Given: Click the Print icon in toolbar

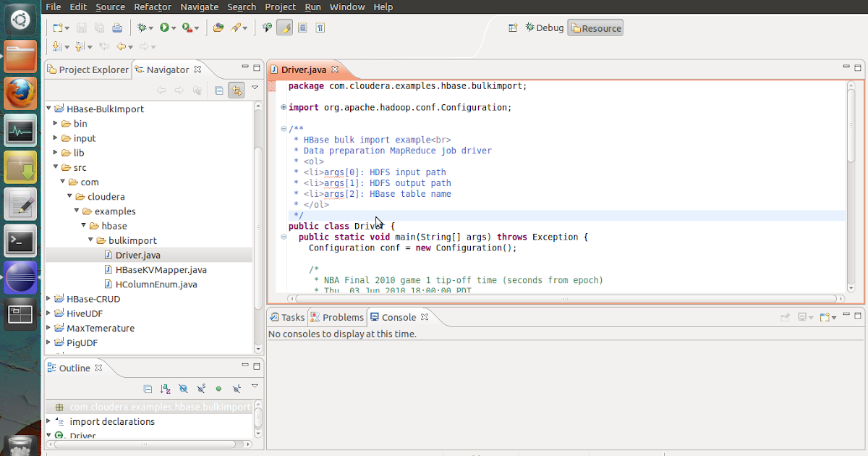Looking at the screenshot, I should (x=117, y=28).
